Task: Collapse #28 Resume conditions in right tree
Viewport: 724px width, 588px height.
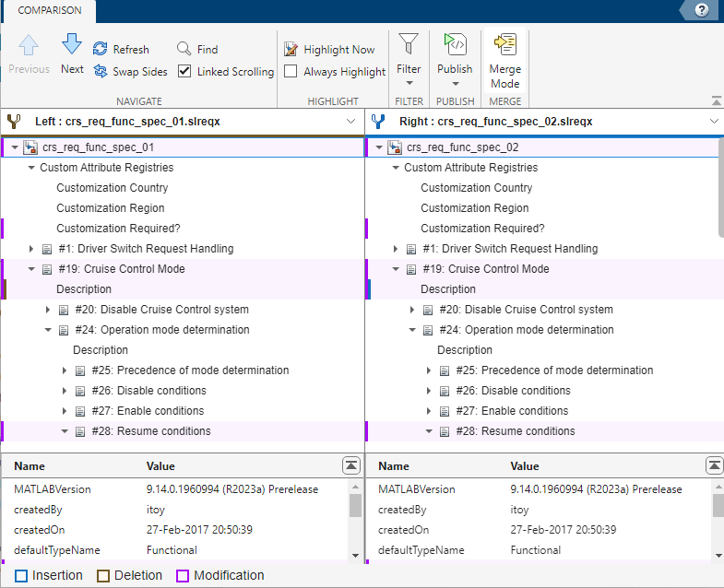Action: pyautogui.click(x=429, y=431)
